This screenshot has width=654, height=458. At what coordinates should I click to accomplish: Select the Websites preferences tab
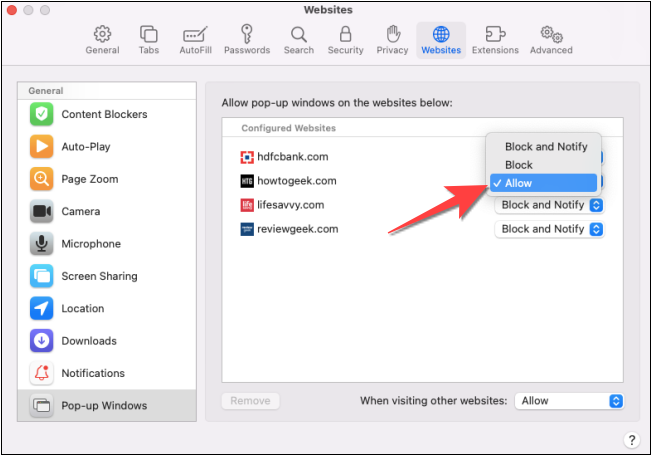pos(441,40)
